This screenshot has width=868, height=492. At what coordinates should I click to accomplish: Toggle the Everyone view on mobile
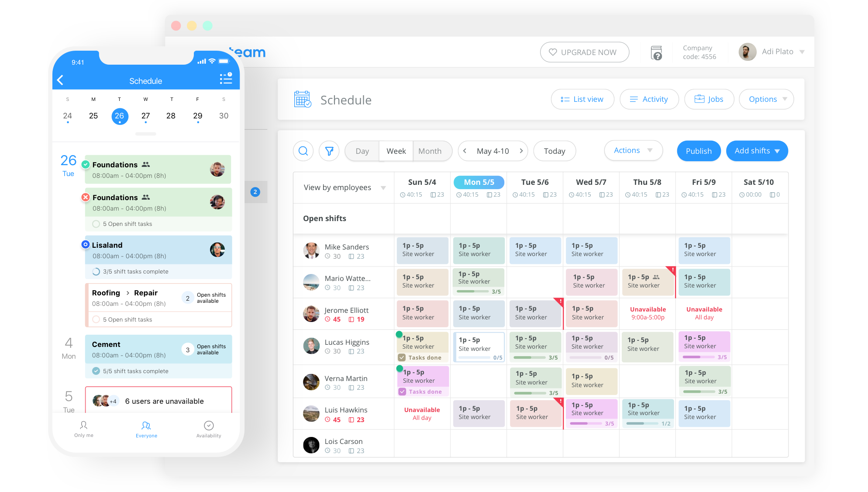(146, 430)
